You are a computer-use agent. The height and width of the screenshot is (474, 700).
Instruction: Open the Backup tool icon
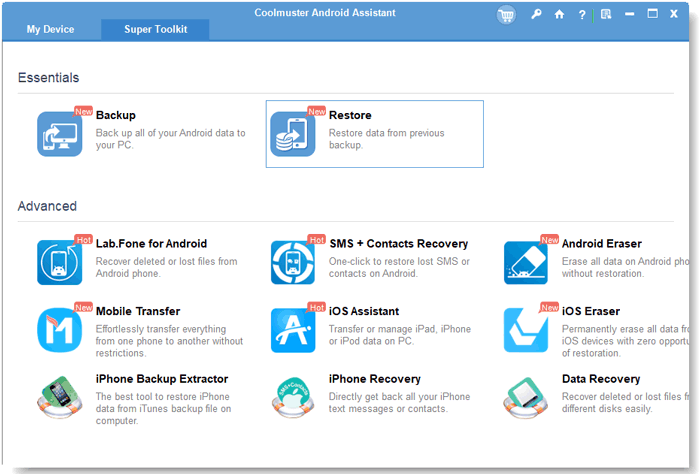pos(59,134)
